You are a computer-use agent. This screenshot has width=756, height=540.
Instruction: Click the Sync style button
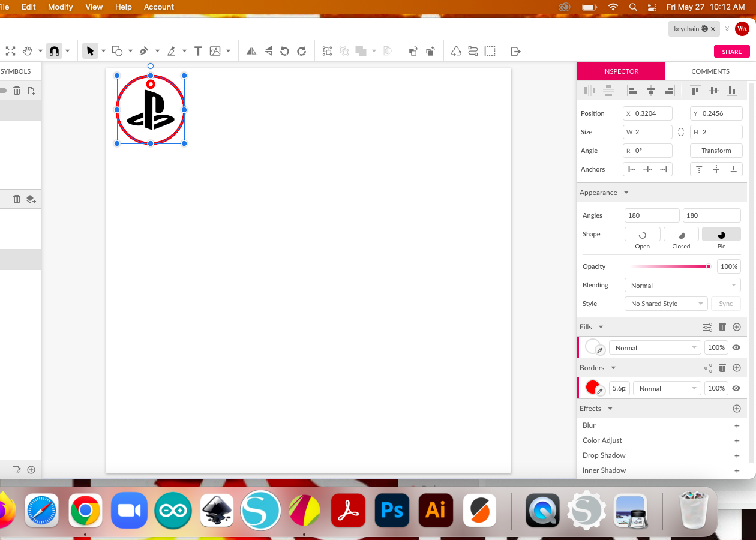(x=726, y=304)
